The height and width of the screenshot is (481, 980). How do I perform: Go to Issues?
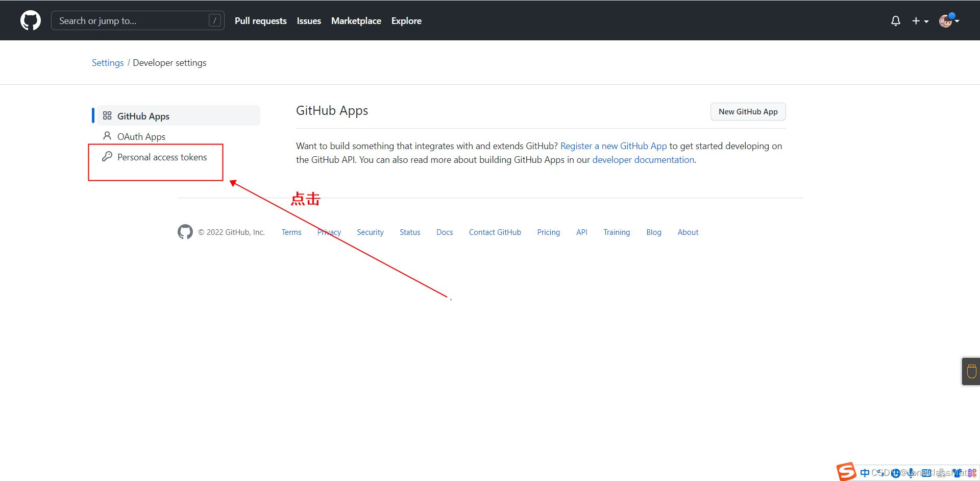click(309, 21)
